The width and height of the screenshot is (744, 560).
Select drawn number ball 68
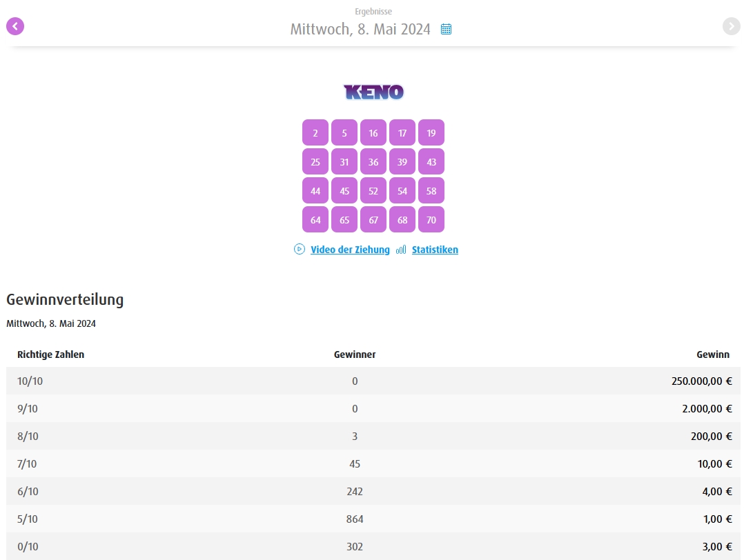[x=402, y=219]
